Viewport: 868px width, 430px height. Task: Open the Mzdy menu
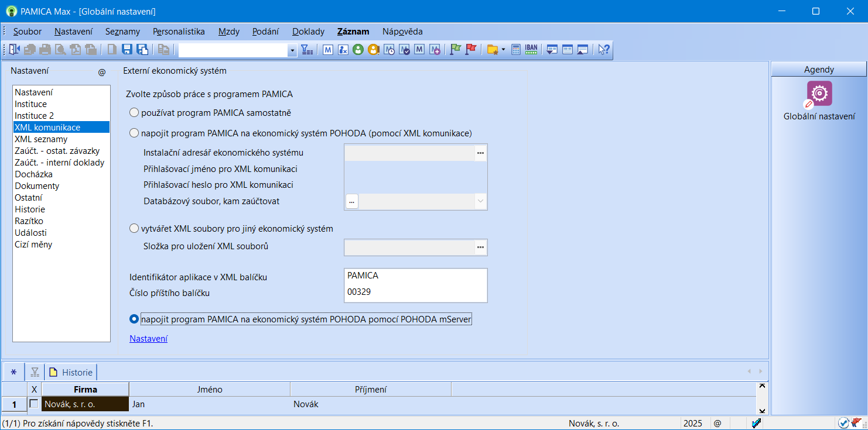[228, 32]
